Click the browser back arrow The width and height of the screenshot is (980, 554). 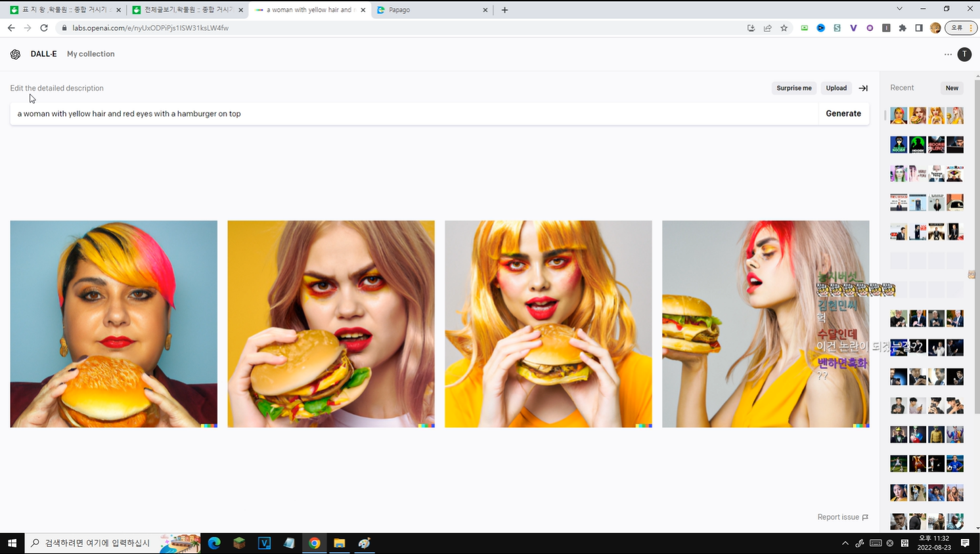[x=11, y=28]
